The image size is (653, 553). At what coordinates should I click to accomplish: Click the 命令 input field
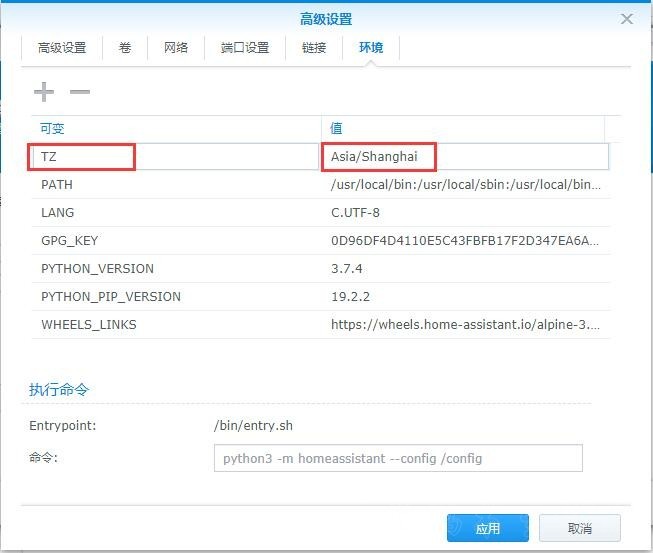[397, 458]
